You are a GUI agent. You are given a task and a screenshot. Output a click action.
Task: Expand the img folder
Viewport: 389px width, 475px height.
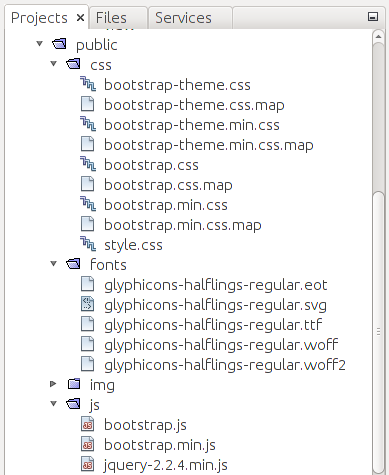tap(53, 384)
